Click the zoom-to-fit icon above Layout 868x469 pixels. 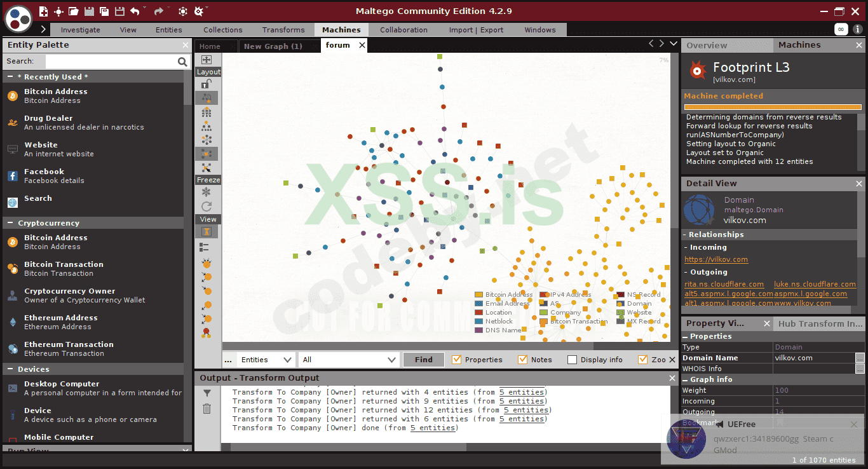(x=207, y=60)
